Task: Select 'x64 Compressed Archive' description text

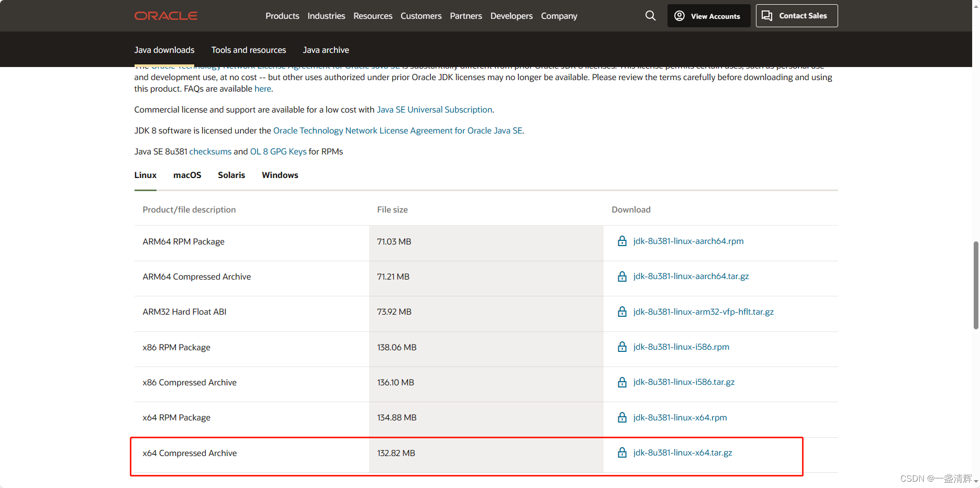Action: [x=190, y=453]
